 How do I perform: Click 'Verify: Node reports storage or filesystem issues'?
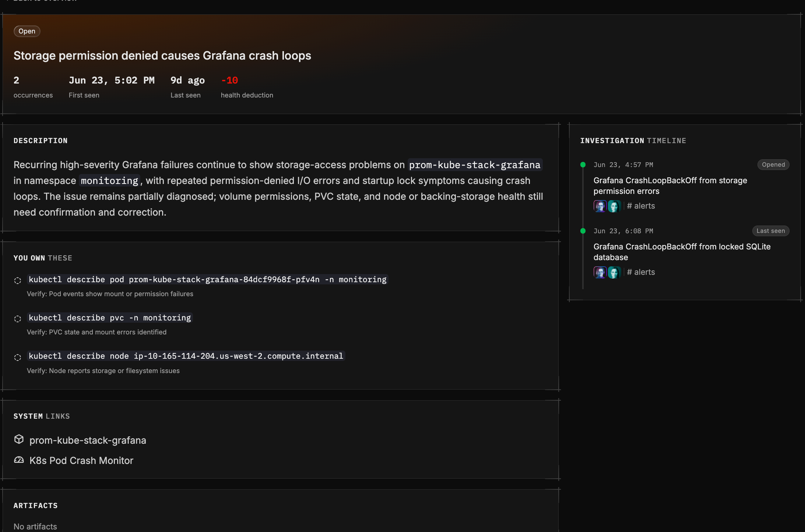click(x=103, y=371)
